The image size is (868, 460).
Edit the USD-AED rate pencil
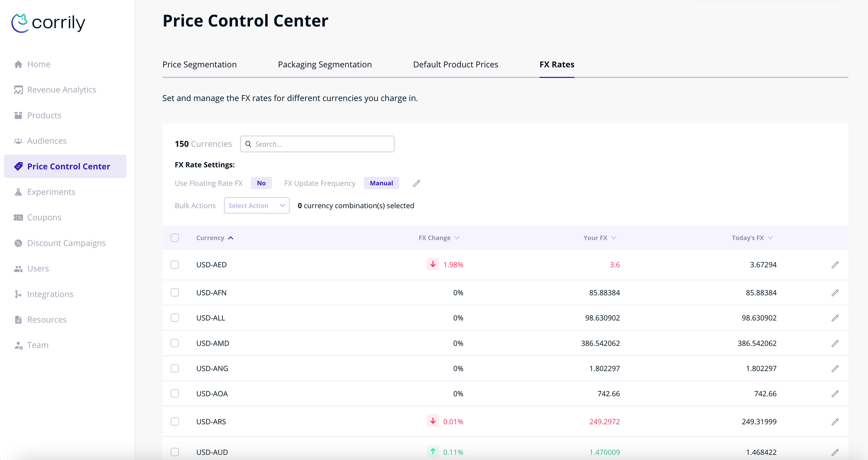(x=835, y=265)
